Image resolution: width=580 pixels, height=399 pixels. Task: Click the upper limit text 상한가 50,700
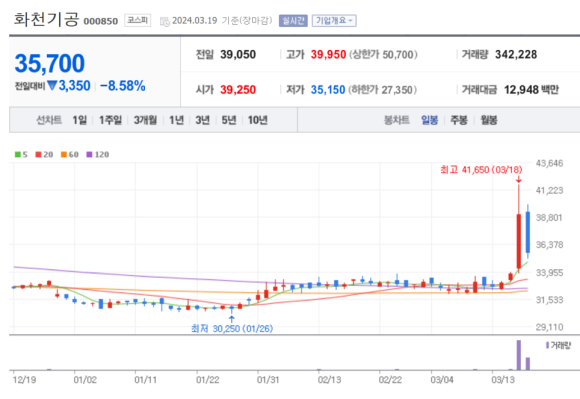click(383, 55)
